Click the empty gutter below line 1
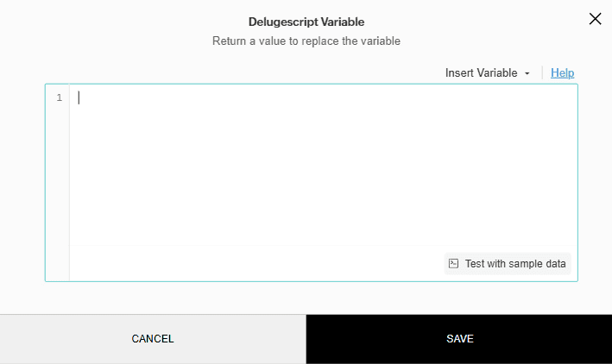 [58, 190]
